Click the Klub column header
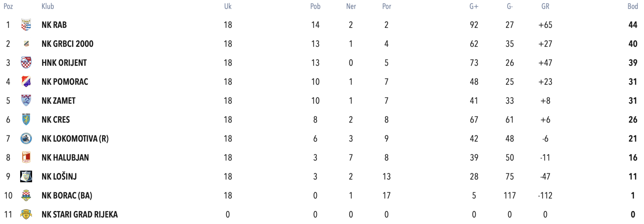Screen dimensions: 644x224 click(48, 6)
